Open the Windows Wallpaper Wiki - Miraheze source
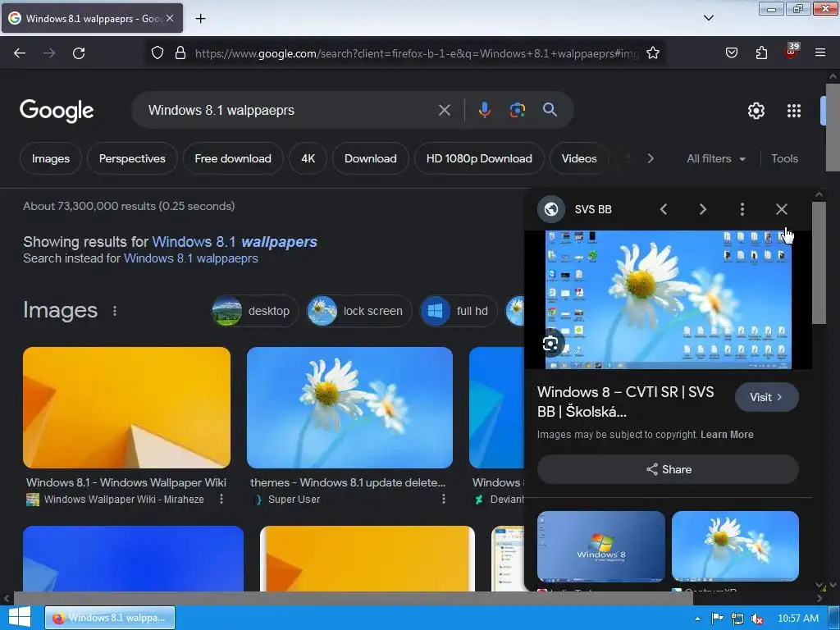Screen dimensions: 840x630 [124, 500]
